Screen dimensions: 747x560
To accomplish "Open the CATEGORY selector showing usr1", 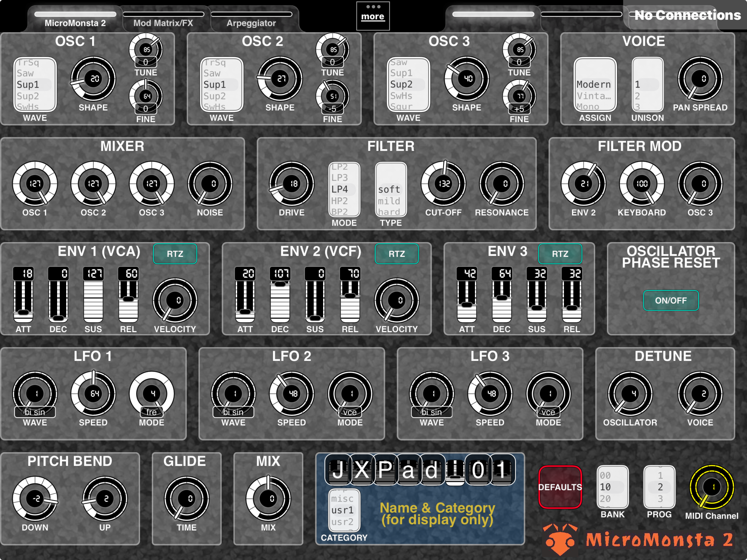I will pyautogui.click(x=344, y=510).
